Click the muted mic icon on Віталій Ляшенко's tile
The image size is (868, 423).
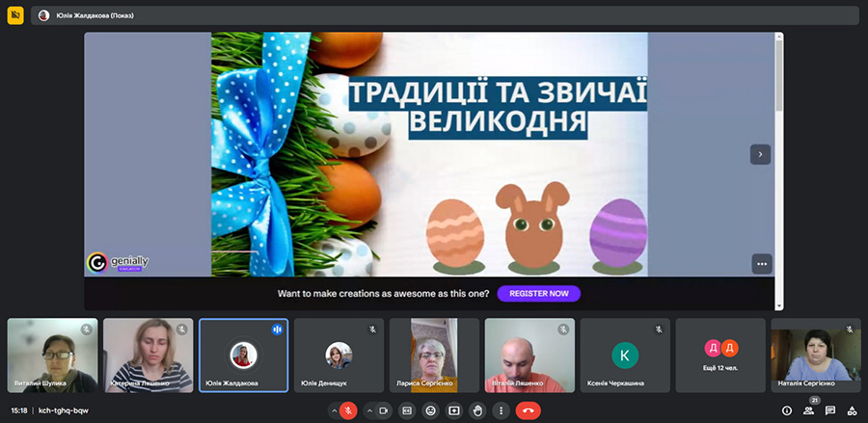tap(563, 330)
